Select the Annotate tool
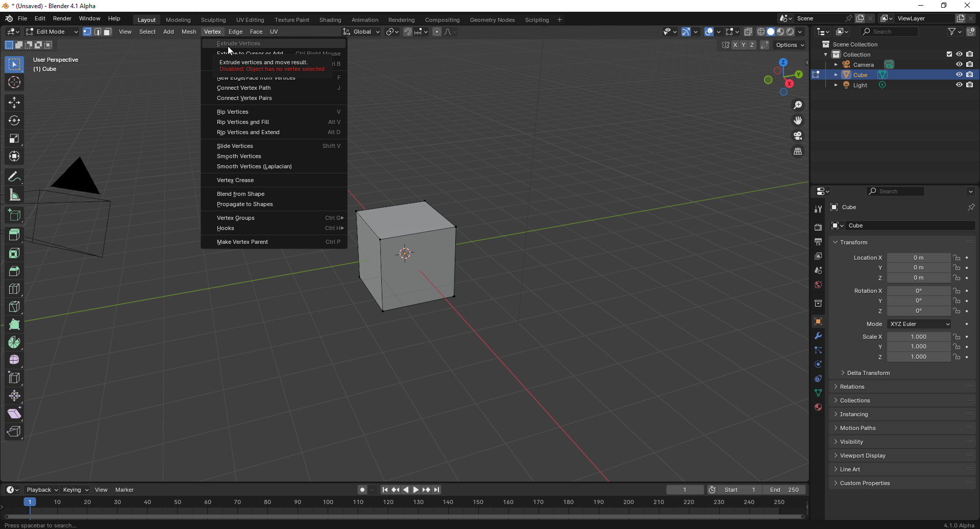 14,177
